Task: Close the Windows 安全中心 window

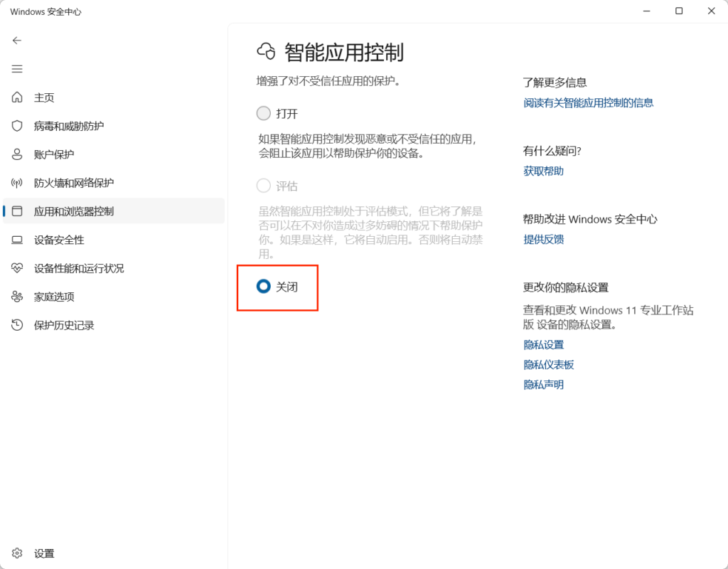Action: coord(711,11)
